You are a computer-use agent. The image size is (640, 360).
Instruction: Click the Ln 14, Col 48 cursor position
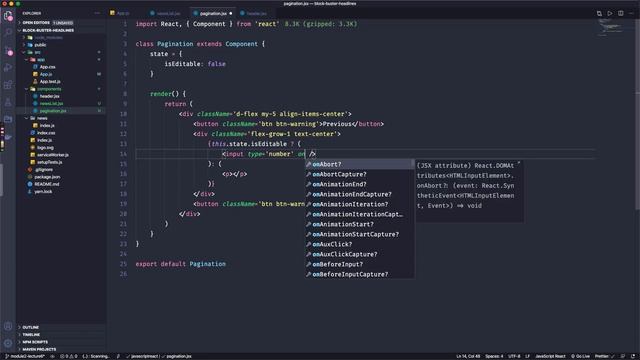coord(468,356)
